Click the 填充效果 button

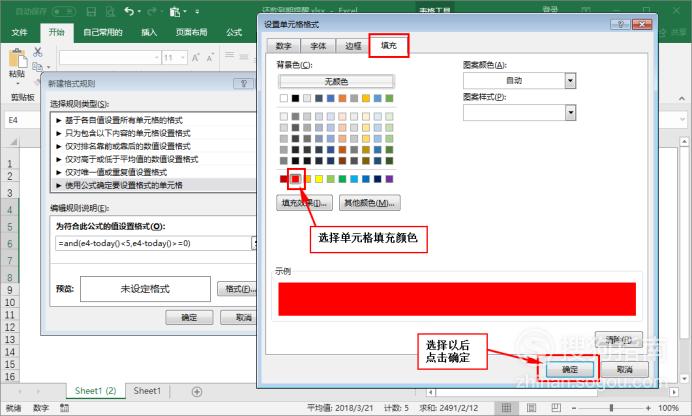[x=305, y=203]
